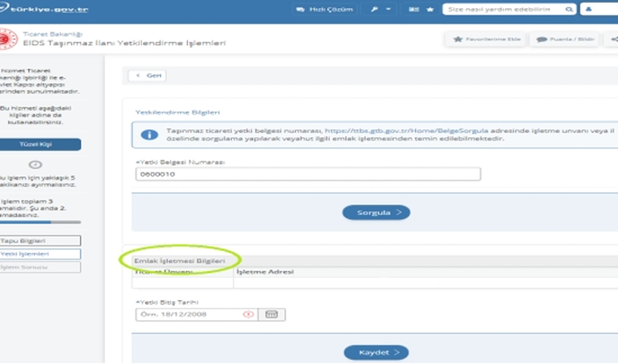Click the key accessibility icon
This screenshot has width=618, height=364.
[374, 10]
